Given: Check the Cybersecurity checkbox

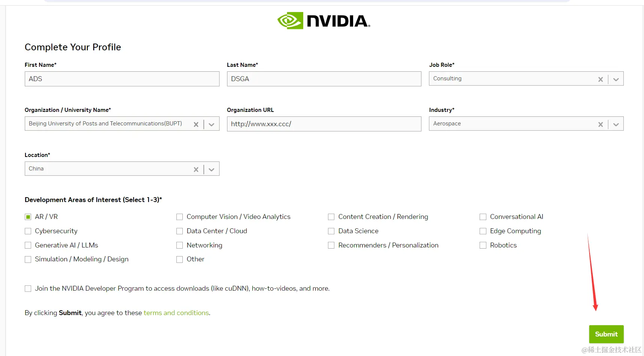Looking at the screenshot, I should (28, 231).
